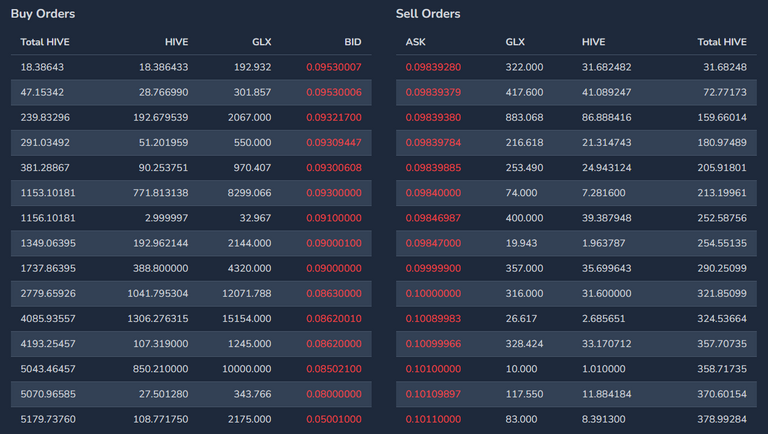
Task: Select ask price 0.10100000
Action: click(x=433, y=369)
